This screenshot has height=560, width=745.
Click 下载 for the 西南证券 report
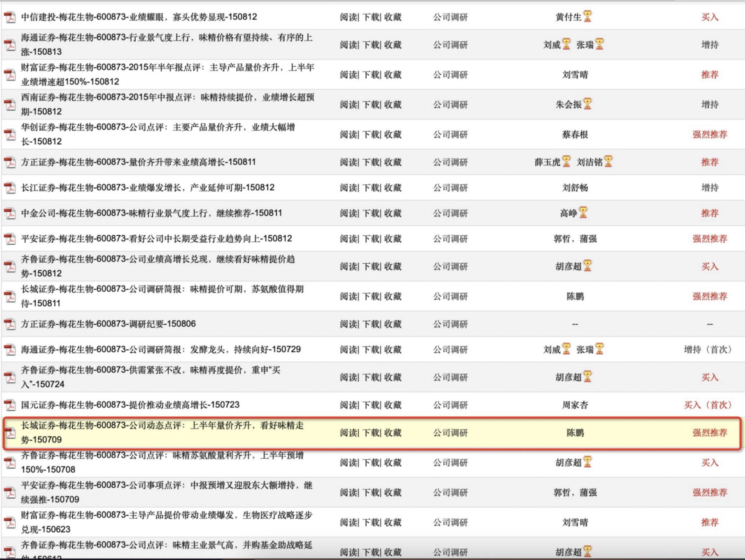pyautogui.click(x=371, y=105)
